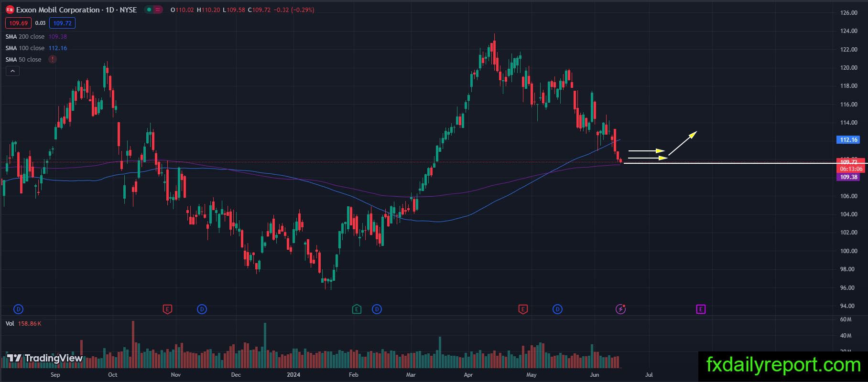
Task: Click the dividend D marker in mid-November
Action: coord(202,309)
